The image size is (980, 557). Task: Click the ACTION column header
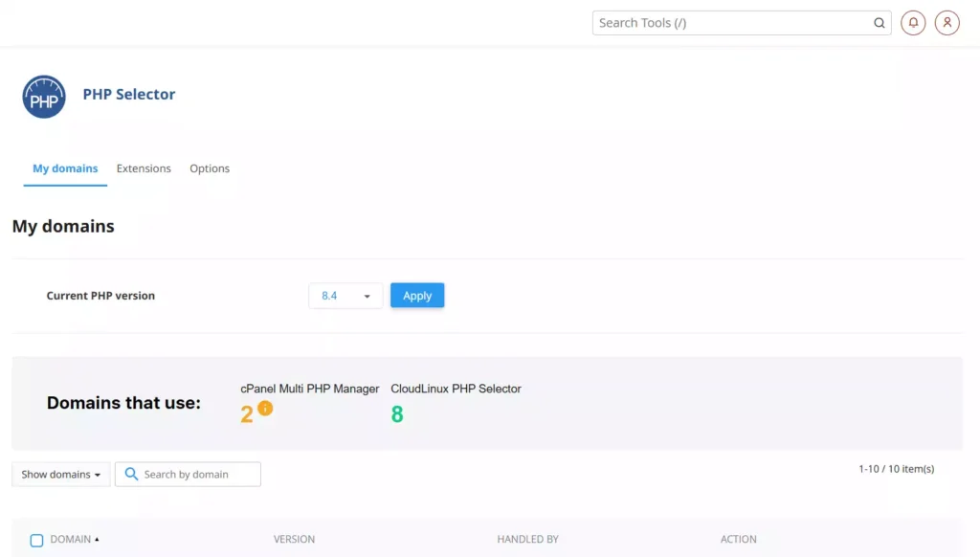(x=738, y=539)
